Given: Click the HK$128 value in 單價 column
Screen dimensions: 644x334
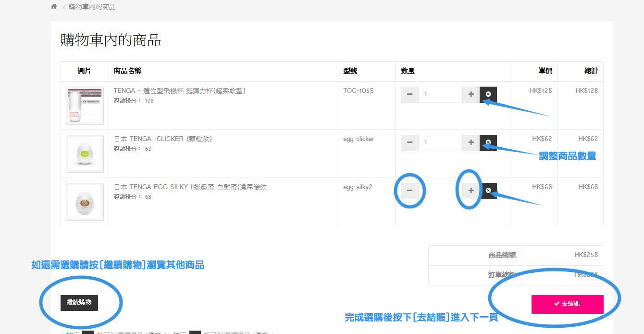Looking at the screenshot, I should [x=541, y=90].
